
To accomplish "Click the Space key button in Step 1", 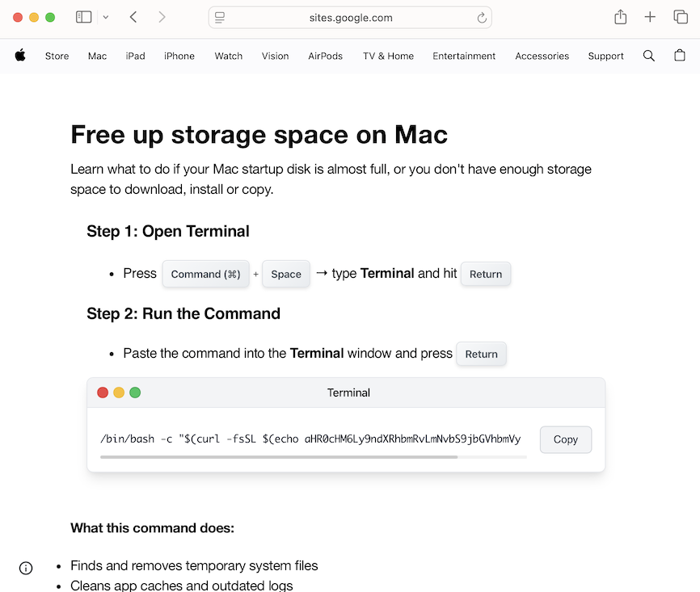I will point(285,274).
